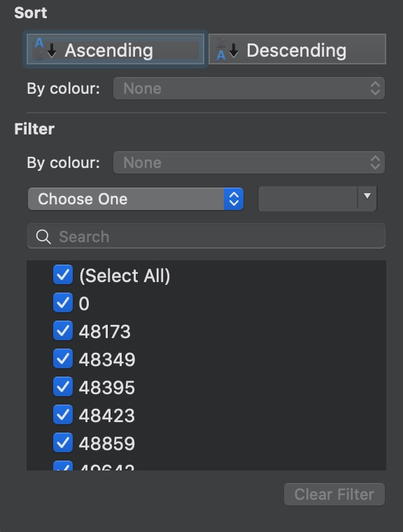403x532 pixels.
Task: Sort the column with Ascending button
Action: click(115, 49)
